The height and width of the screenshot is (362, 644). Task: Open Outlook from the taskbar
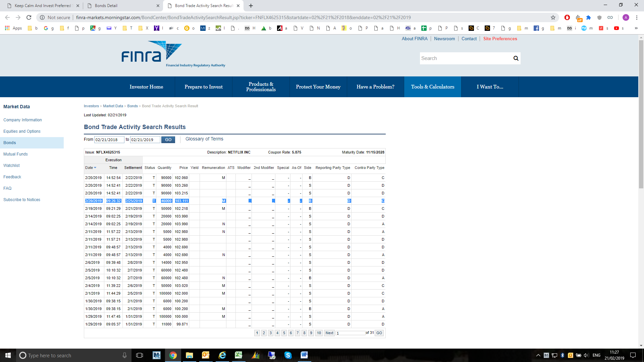pyautogui.click(x=206, y=355)
